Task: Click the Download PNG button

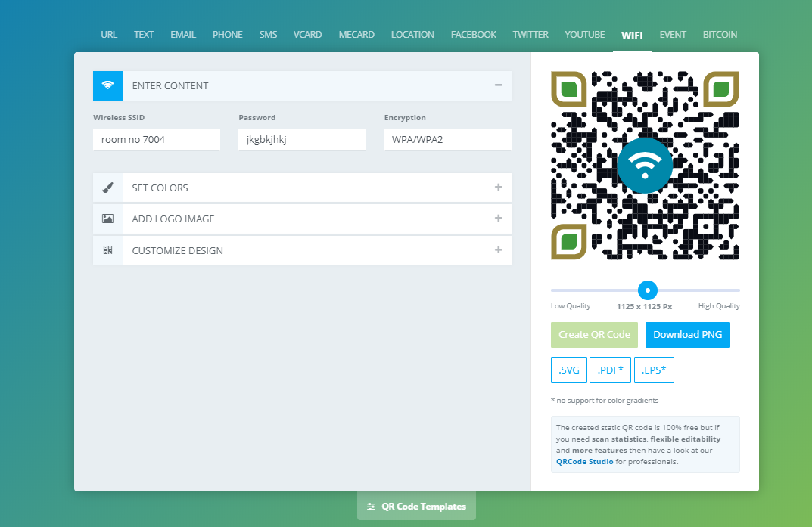Action: pyautogui.click(x=687, y=335)
